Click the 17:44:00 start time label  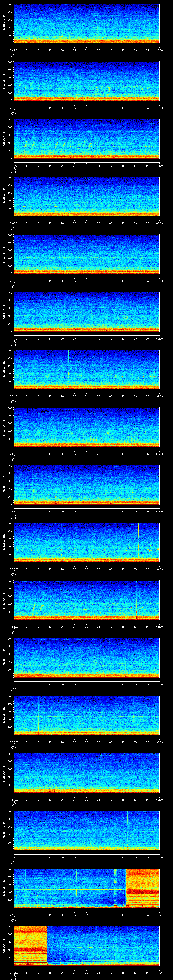[13, 50]
